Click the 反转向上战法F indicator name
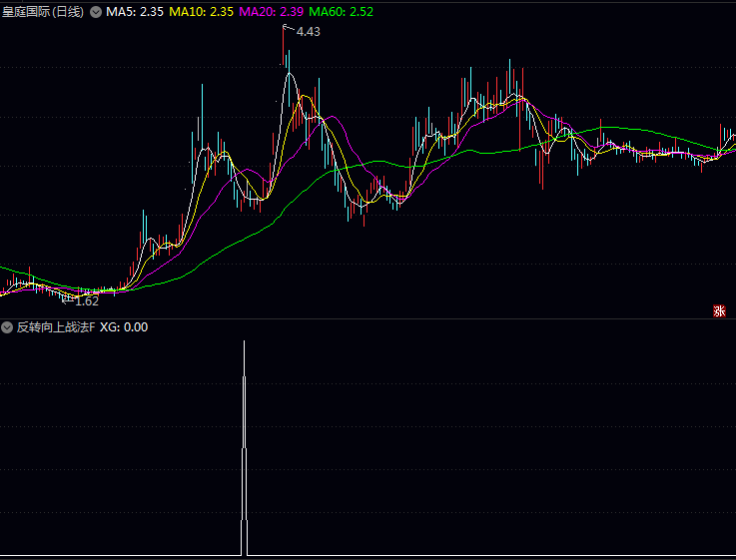The image size is (736, 560). point(56,327)
